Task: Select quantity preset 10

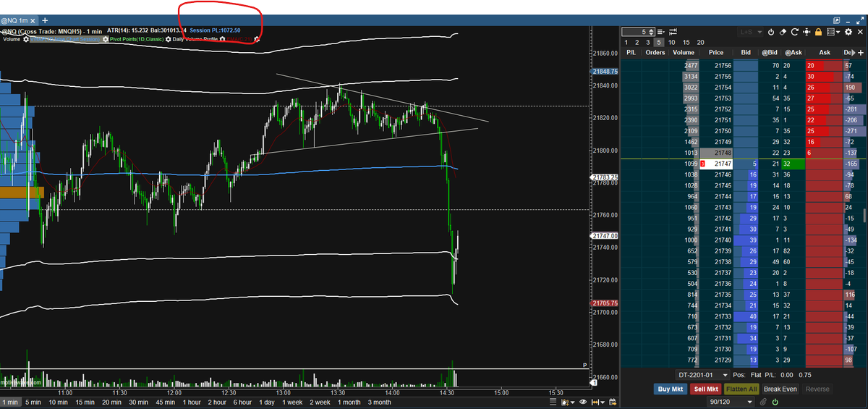Action: [x=671, y=43]
